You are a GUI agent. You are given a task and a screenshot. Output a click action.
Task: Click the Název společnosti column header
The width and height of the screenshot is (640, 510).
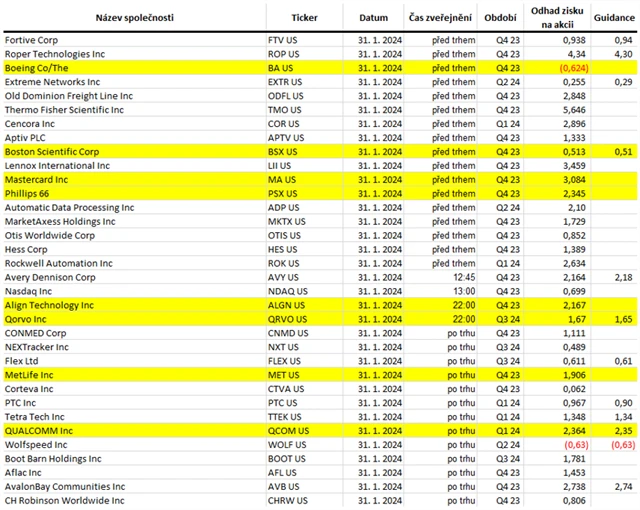tap(133, 18)
